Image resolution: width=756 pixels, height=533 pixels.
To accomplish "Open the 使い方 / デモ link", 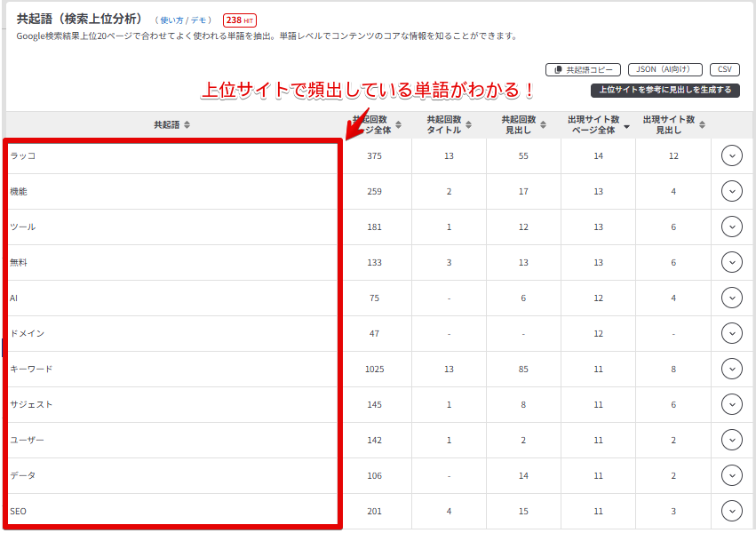I will [x=184, y=20].
